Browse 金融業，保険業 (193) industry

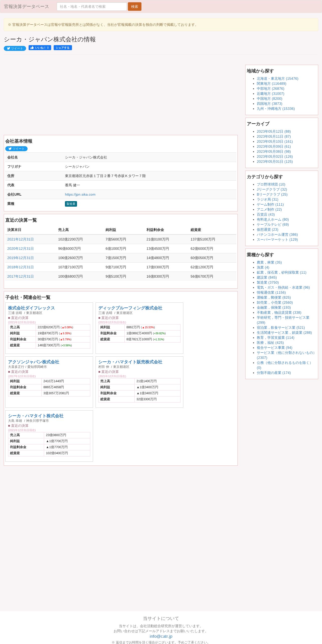[x=274, y=307]
